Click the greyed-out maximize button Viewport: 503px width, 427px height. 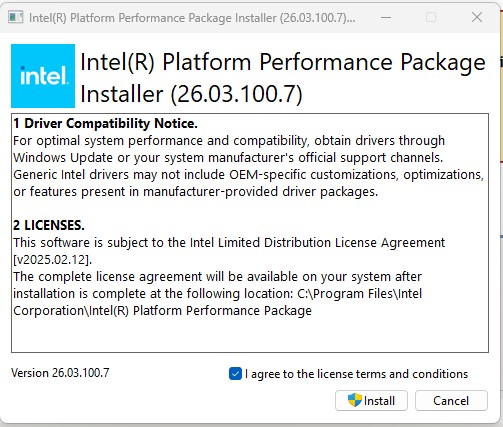[431, 17]
